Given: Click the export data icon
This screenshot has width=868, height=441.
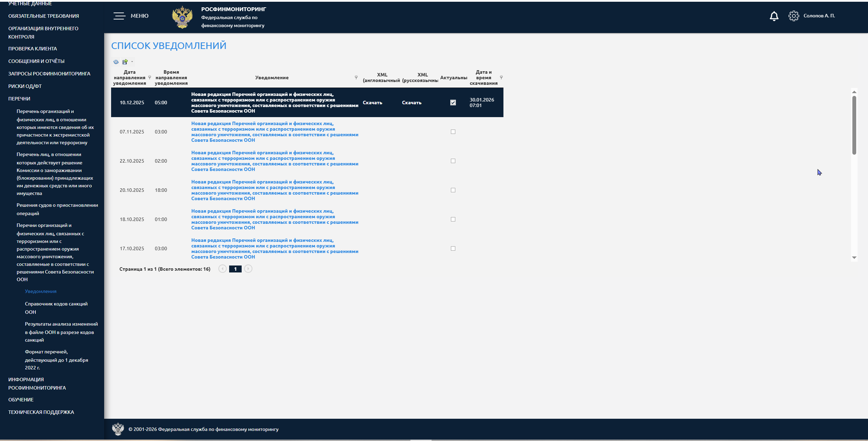Looking at the screenshot, I should click(x=125, y=62).
